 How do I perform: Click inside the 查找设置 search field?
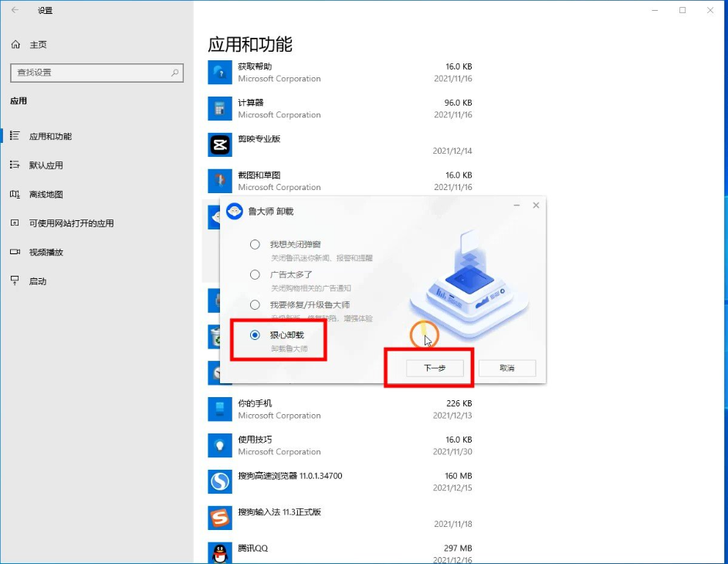point(97,73)
